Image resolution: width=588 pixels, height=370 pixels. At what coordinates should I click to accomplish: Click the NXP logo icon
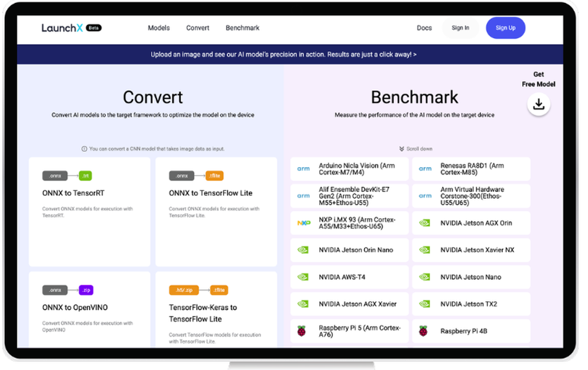(x=304, y=223)
